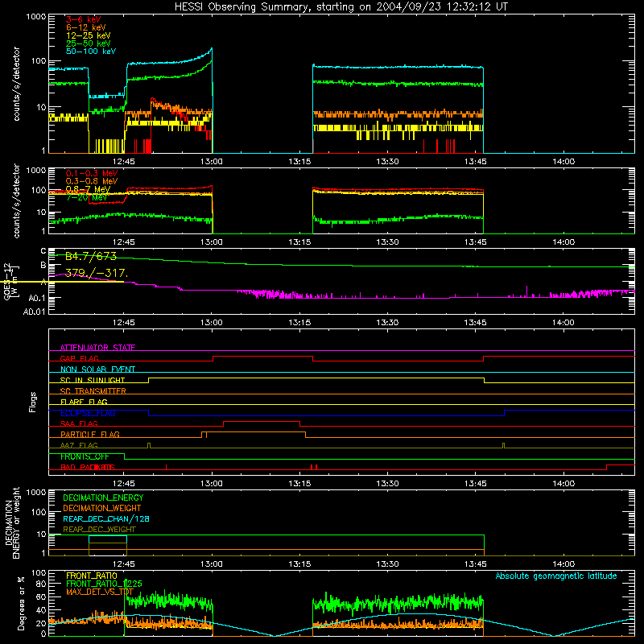Click the 0.3-0.8 MeV legend label
Image resolution: width=644 pixels, height=644 pixels.
(92, 181)
